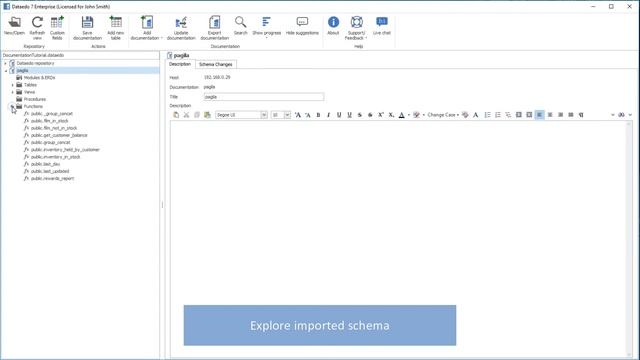Viewport: 640px width, 360px height.
Task: Toggle Italic formatting
Action: [329, 115]
